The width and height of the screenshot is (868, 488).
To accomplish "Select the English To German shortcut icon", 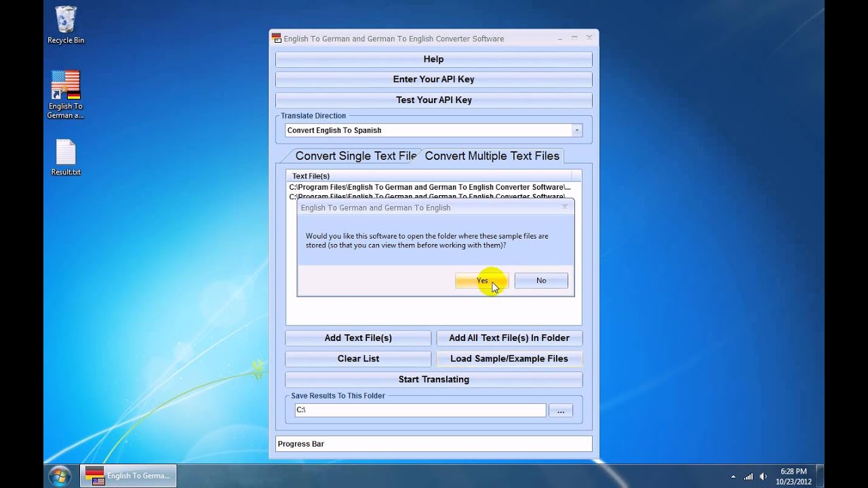I will (x=66, y=95).
